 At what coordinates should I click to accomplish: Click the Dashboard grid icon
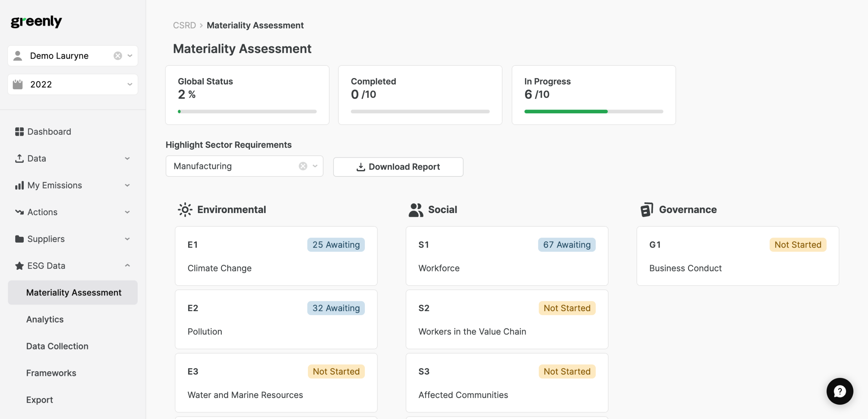pos(19,132)
